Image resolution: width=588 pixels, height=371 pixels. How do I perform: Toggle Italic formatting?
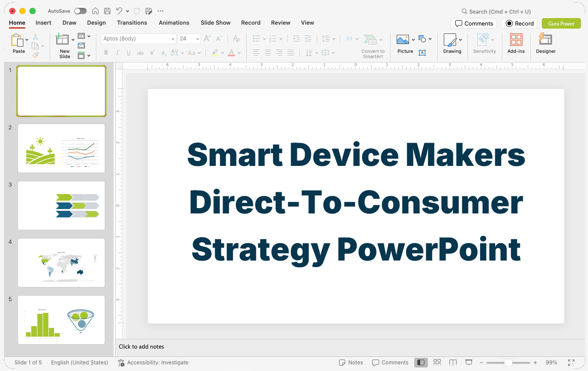coord(117,53)
